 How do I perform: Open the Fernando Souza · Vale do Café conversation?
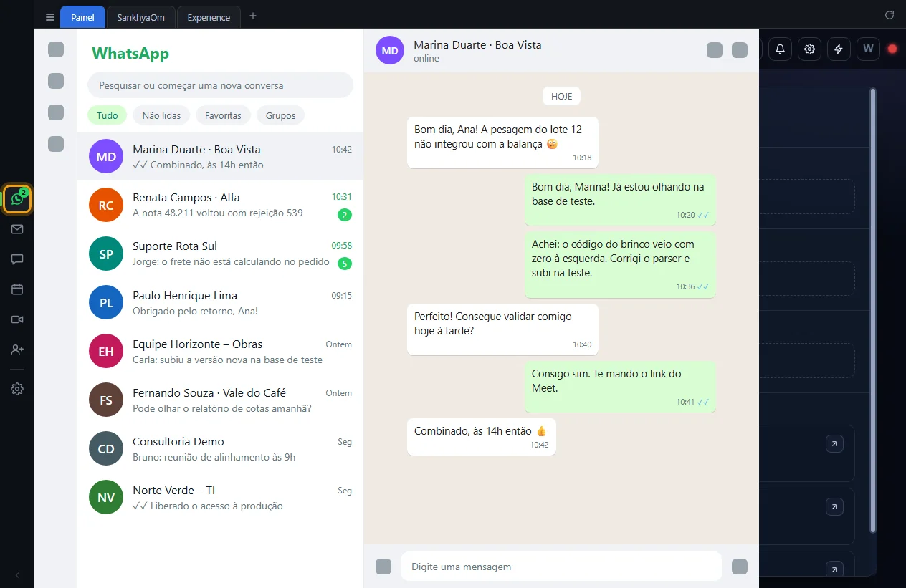[x=220, y=400]
